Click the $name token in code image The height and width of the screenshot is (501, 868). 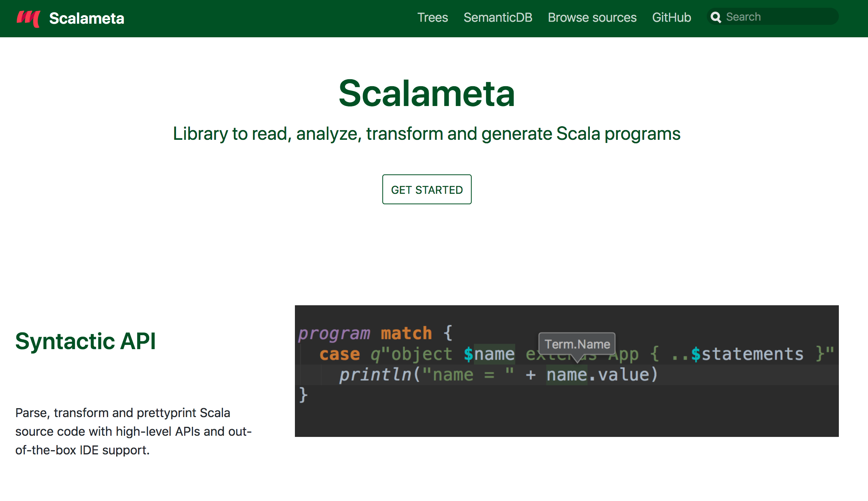(490, 354)
